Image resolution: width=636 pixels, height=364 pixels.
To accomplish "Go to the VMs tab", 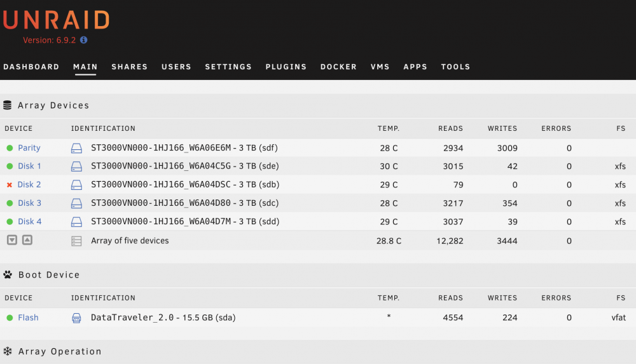I will click(x=380, y=67).
